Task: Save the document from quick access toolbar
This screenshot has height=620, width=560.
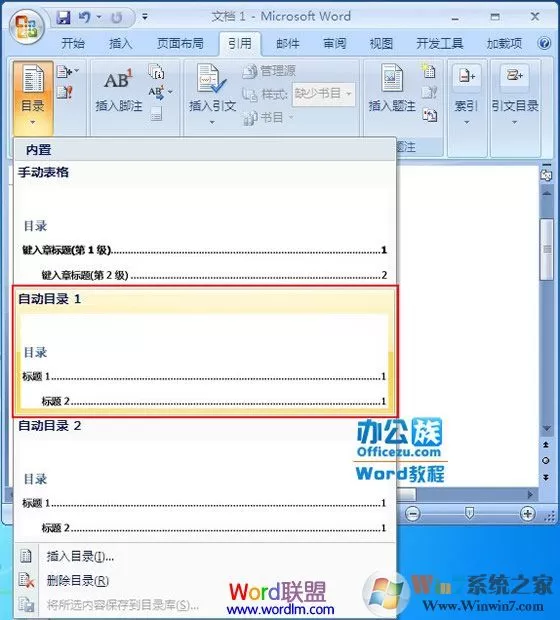Action: tap(63, 17)
